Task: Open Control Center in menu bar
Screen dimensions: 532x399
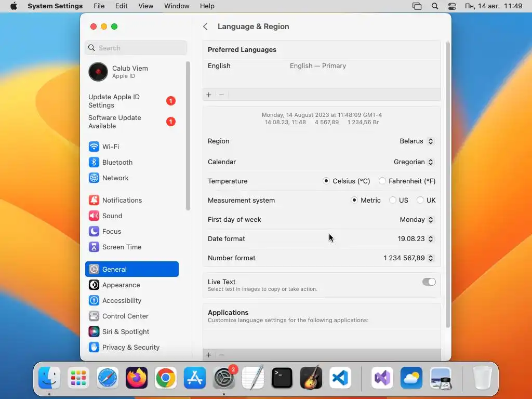Action: pos(452,6)
